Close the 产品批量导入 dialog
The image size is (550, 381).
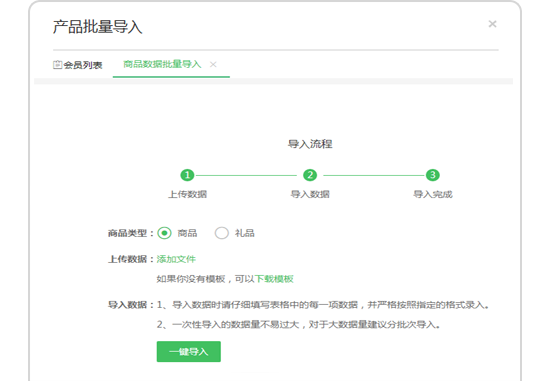(x=492, y=24)
